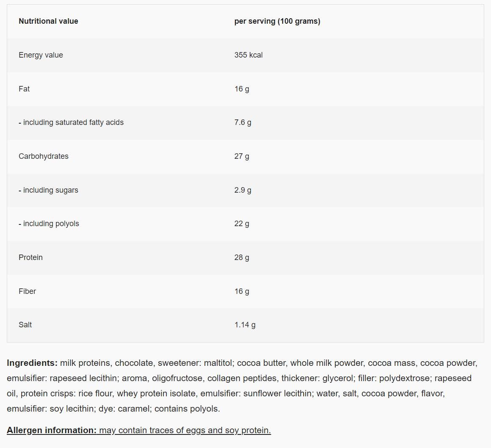Click the bold "Ingredients:" heading
Viewport: 491px width, 448px height.
(x=32, y=363)
